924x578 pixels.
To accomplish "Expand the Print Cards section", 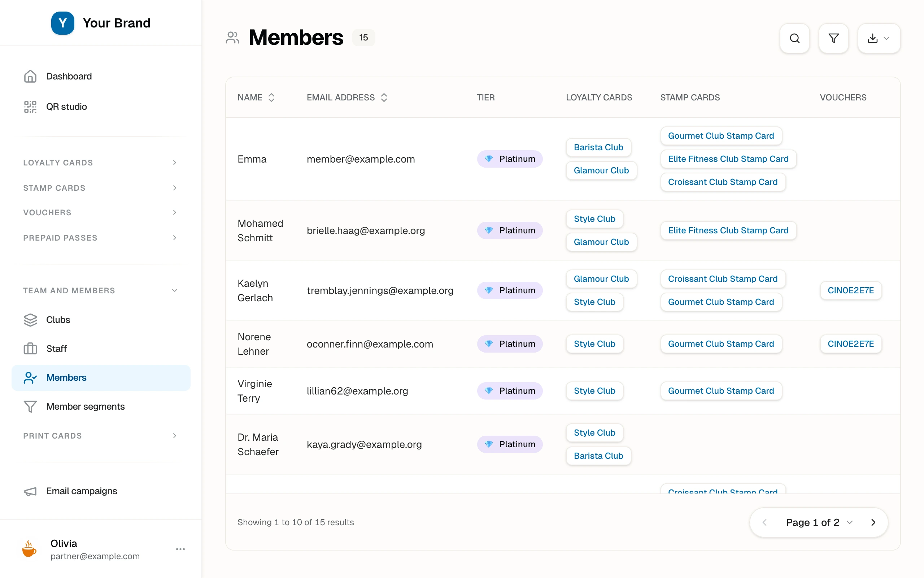I will tap(101, 435).
